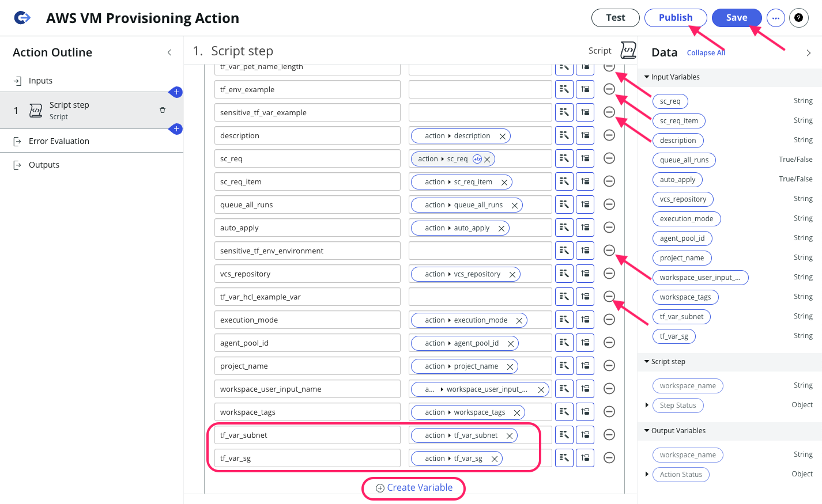Click the blue plus icon beside Error Evaluation

176,129
